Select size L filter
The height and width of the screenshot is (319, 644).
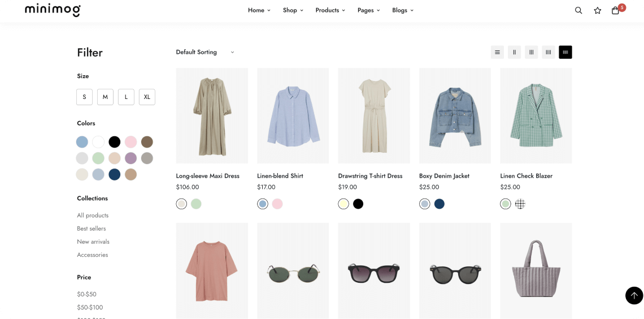click(x=126, y=97)
